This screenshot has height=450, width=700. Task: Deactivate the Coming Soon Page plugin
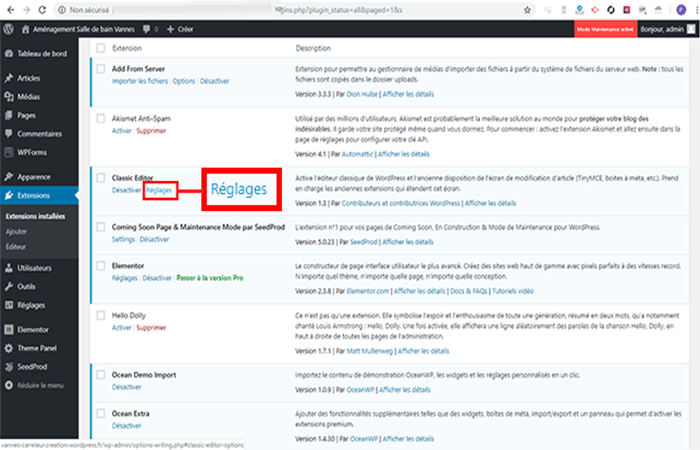(154, 239)
